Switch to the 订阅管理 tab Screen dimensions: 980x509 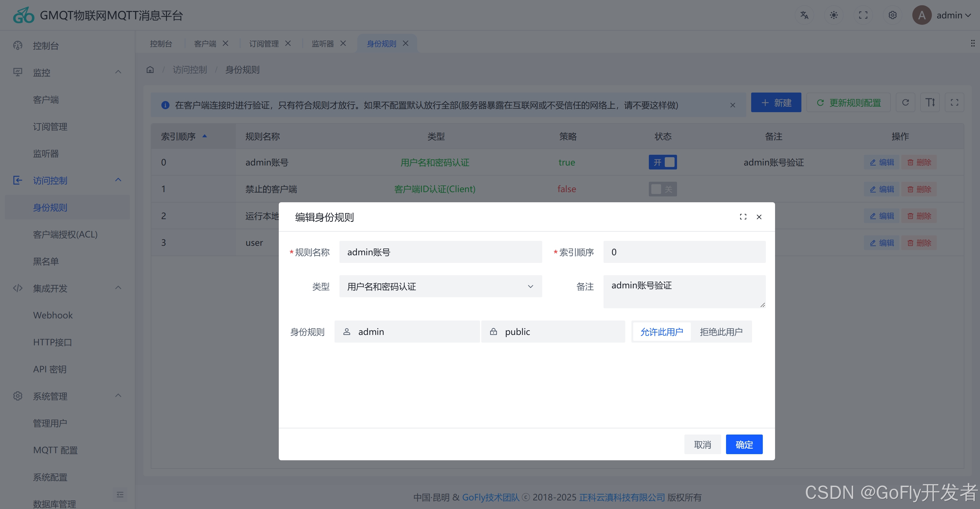point(264,44)
